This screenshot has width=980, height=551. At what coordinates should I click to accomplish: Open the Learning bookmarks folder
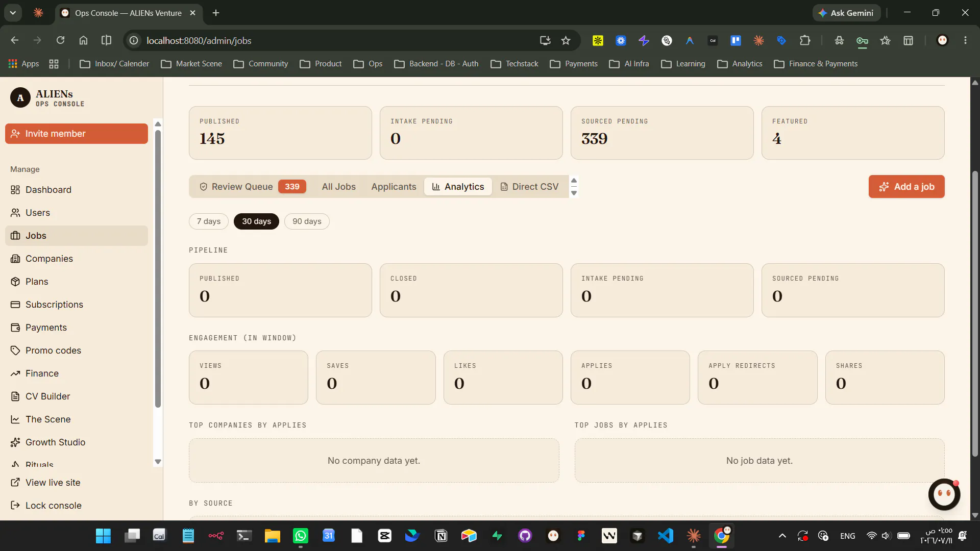point(683,64)
